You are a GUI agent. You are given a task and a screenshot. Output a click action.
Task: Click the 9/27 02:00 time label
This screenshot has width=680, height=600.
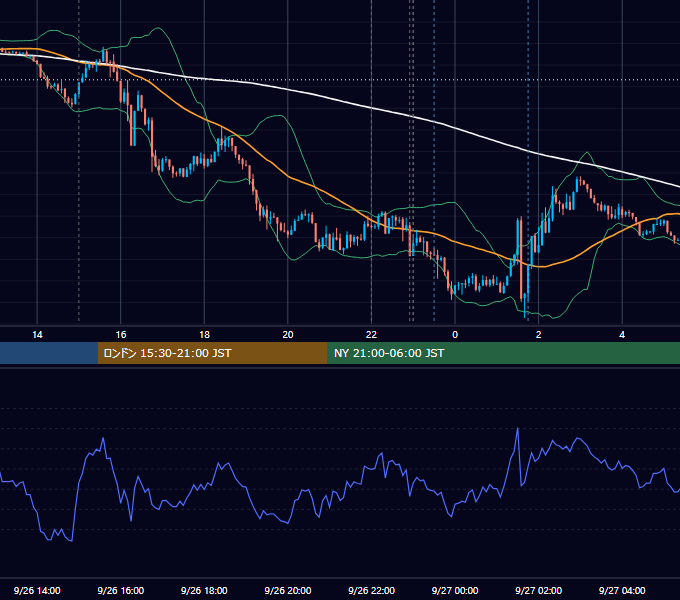538,590
